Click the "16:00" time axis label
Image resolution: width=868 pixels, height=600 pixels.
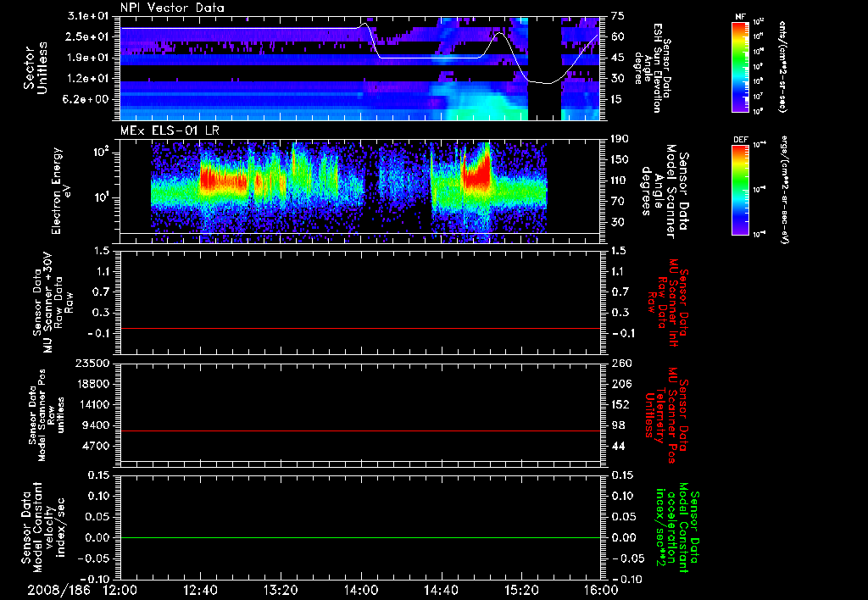click(601, 591)
